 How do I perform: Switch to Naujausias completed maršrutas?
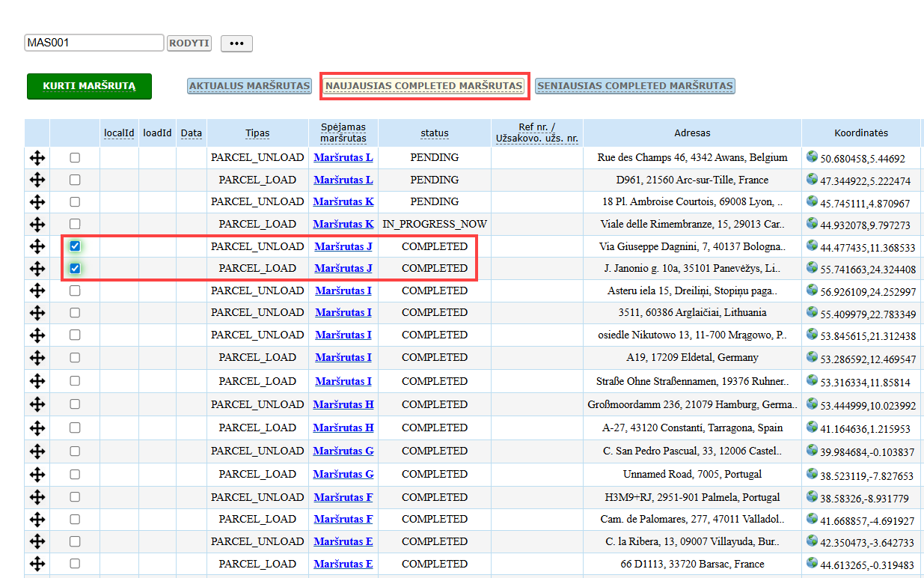click(423, 86)
